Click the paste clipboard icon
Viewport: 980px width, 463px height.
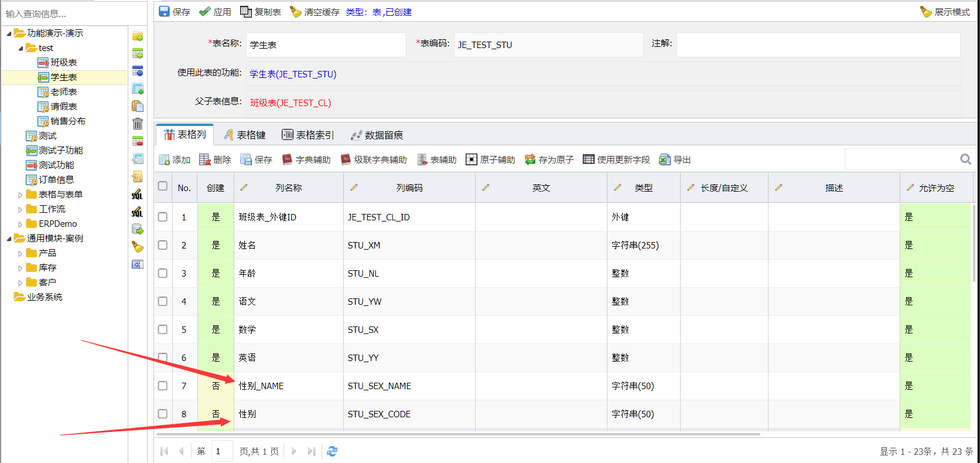coord(138,106)
